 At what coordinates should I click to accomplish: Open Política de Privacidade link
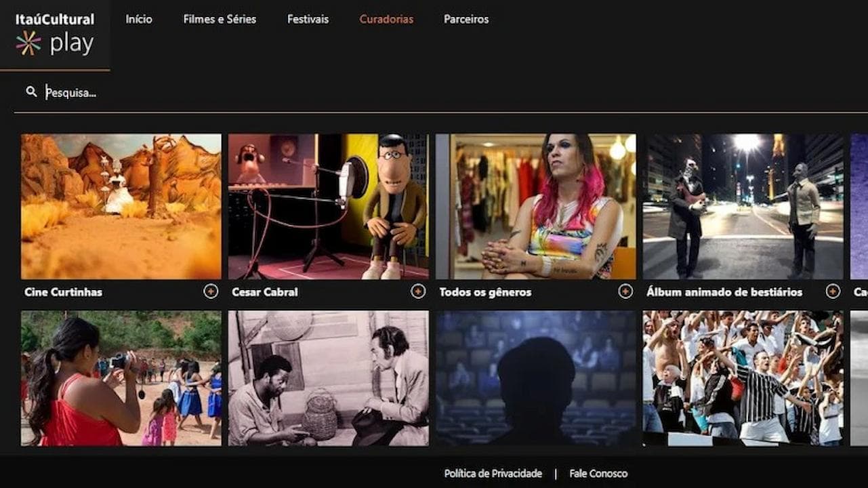pos(493,474)
